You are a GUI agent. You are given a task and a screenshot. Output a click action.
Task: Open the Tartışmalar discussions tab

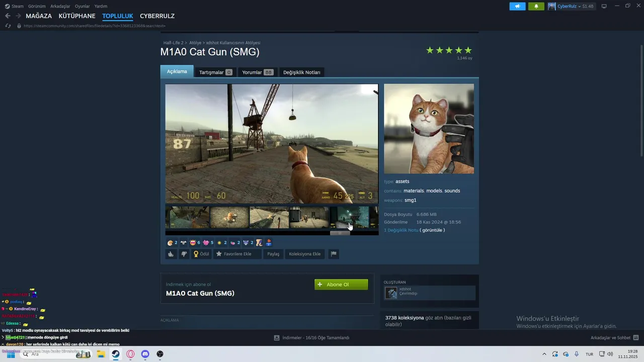click(x=215, y=72)
